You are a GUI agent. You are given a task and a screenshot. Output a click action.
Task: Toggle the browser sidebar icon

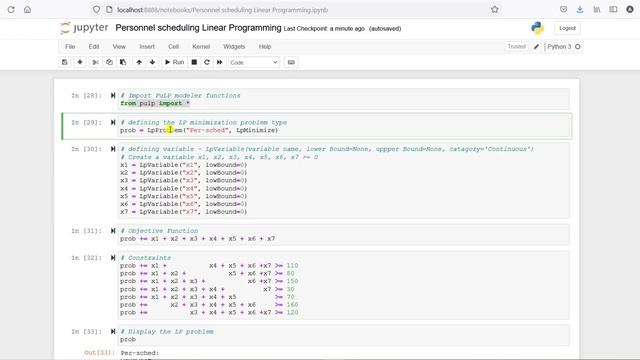(613, 9)
